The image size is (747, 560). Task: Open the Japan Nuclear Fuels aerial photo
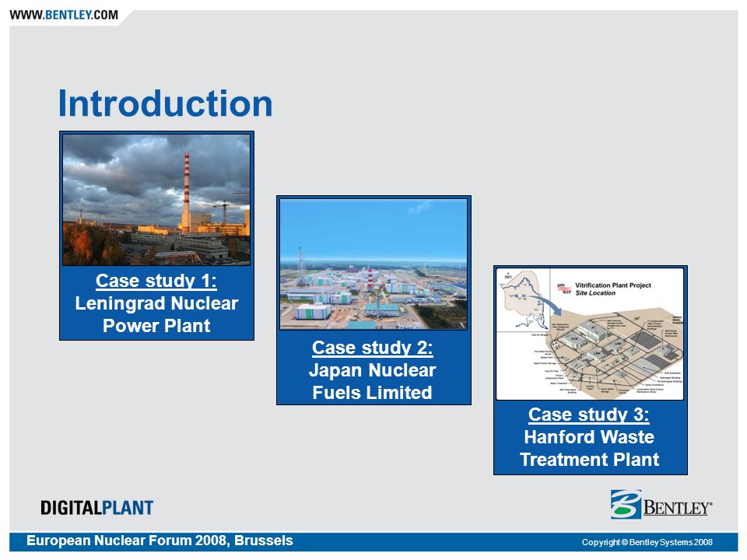coord(373,264)
